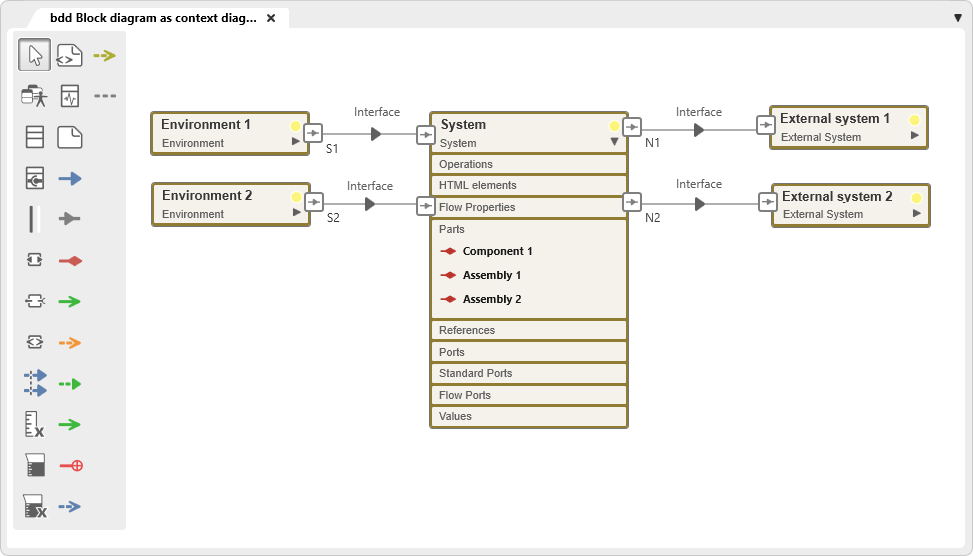Click the yellow status dot on System block
Viewport: 973px width, 556px height.
(x=614, y=127)
